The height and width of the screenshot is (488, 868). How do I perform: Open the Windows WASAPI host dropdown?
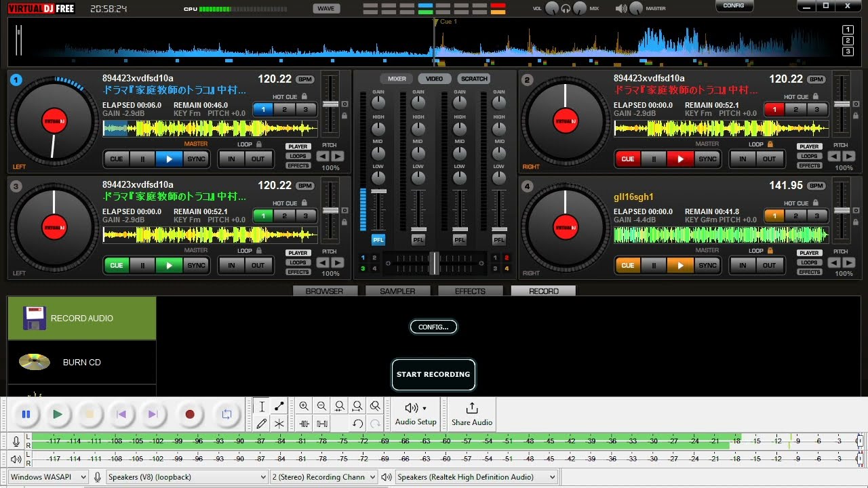point(47,477)
